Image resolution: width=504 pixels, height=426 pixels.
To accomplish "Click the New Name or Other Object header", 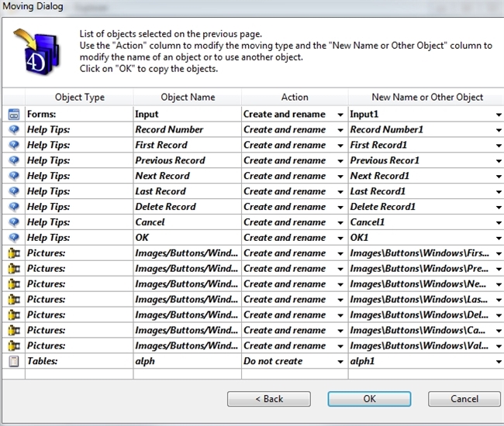I will pos(426,98).
